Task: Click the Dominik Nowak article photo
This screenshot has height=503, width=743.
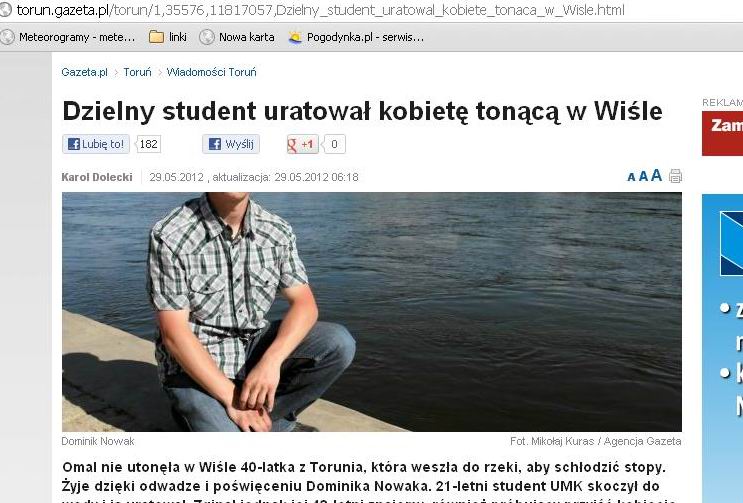Action: pyautogui.click(x=372, y=312)
